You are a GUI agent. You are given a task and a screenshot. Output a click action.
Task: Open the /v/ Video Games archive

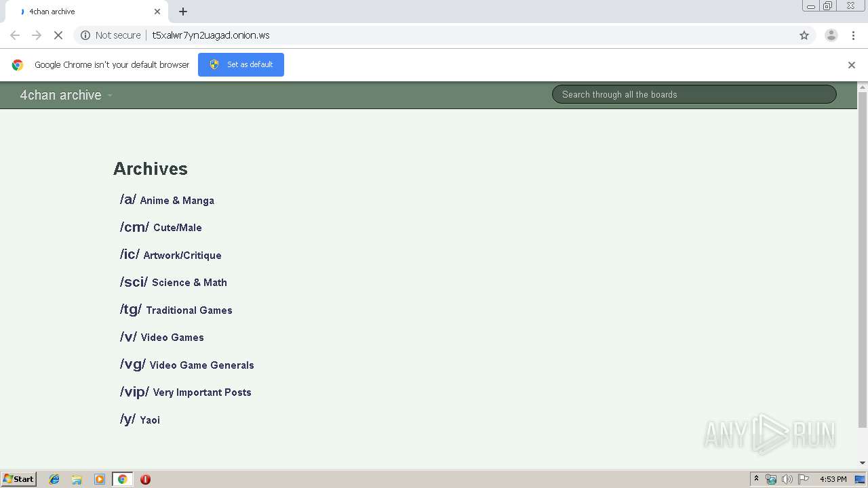(x=161, y=337)
